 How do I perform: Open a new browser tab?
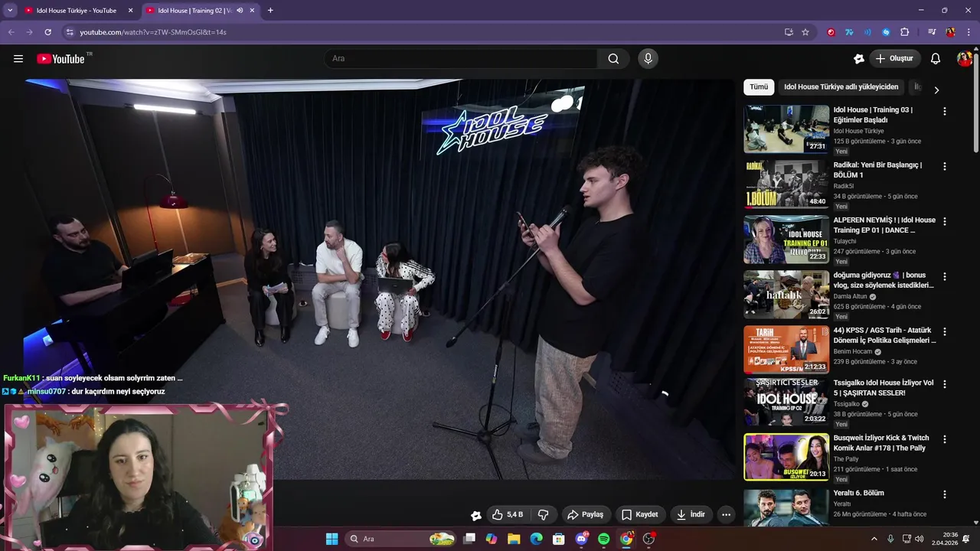(x=270, y=11)
